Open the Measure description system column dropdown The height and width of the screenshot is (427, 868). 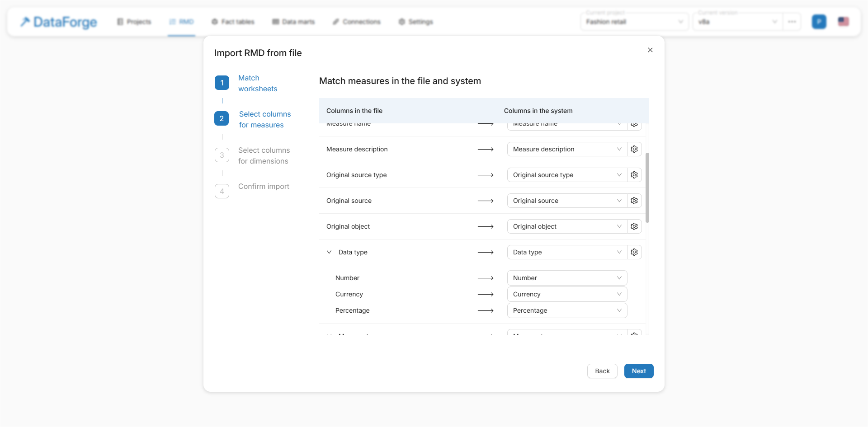(x=567, y=149)
